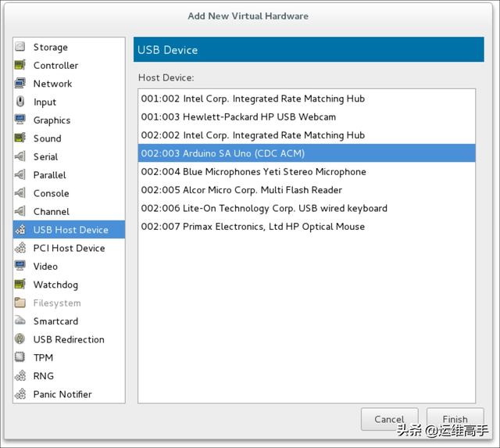This screenshot has height=448, width=500.
Task: Select Watchdog label in sidebar
Action: pyautogui.click(x=55, y=285)
